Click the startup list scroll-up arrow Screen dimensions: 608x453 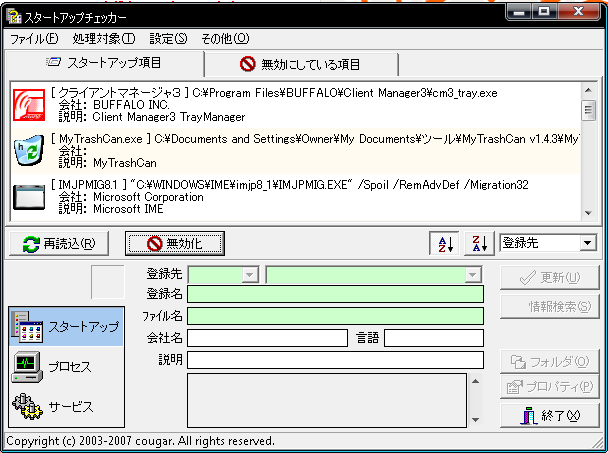tap(589, 90)
